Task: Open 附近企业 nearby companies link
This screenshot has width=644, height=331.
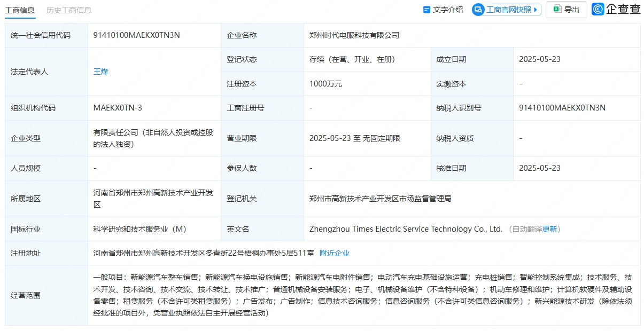Action: [335, 253]
